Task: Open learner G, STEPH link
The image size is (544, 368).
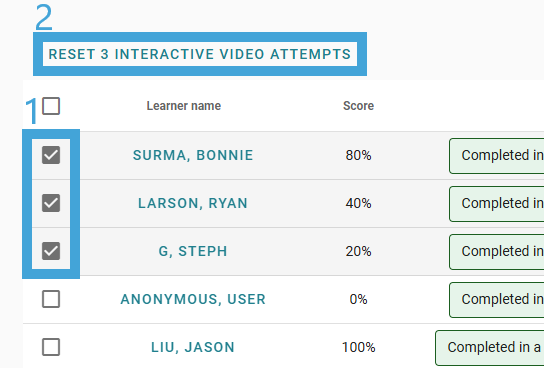Action: tap(193, 251)
